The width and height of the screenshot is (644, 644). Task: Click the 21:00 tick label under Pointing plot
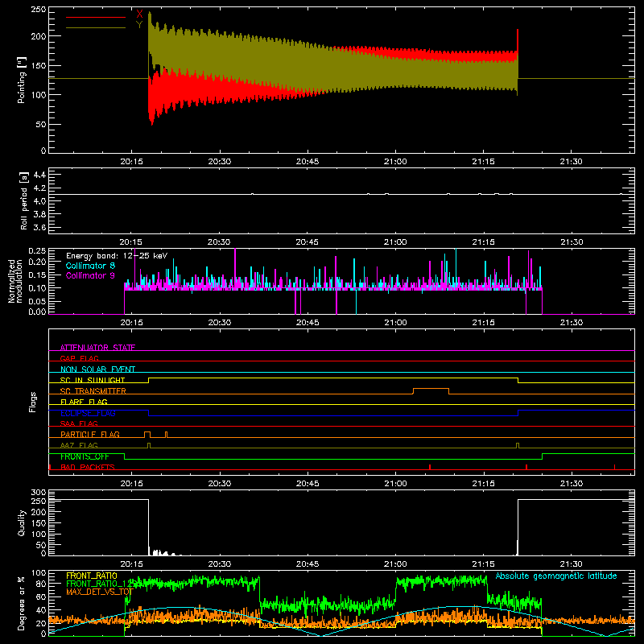pyautogui.click(x=395, y=162)
